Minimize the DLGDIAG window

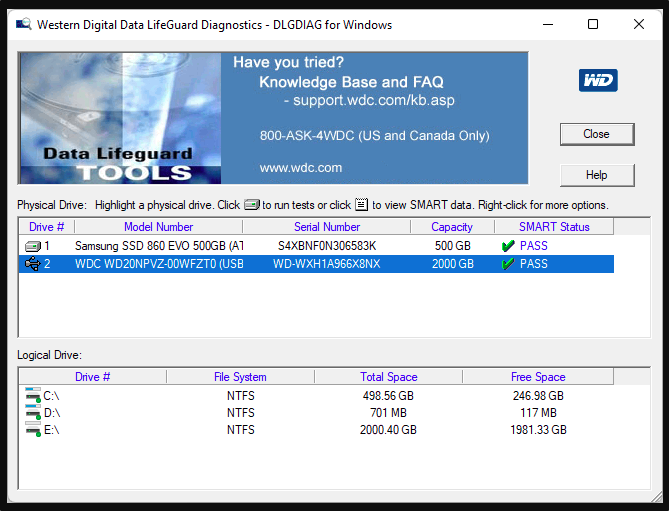click(x=548, y=24)
